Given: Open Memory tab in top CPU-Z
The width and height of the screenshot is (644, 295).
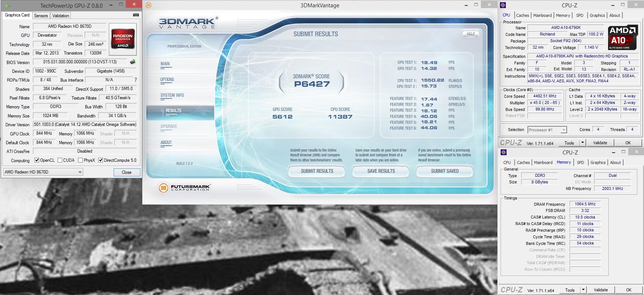Looking at the screenshot, I should tap(563, 15).
